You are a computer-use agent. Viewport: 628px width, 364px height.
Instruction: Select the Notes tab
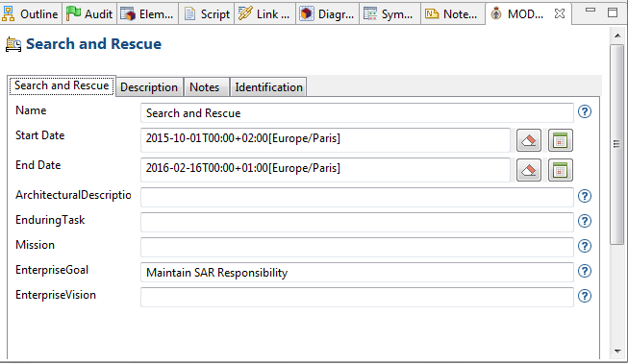tap(205, 87)
